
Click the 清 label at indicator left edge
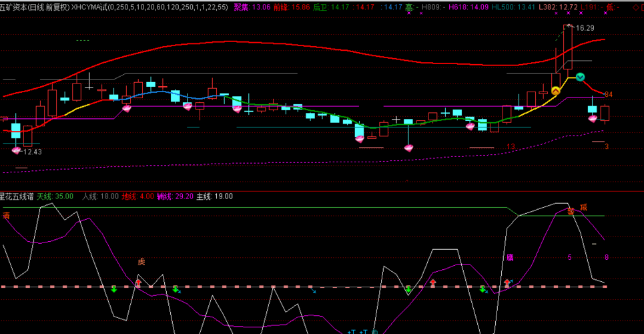point(6,216)
